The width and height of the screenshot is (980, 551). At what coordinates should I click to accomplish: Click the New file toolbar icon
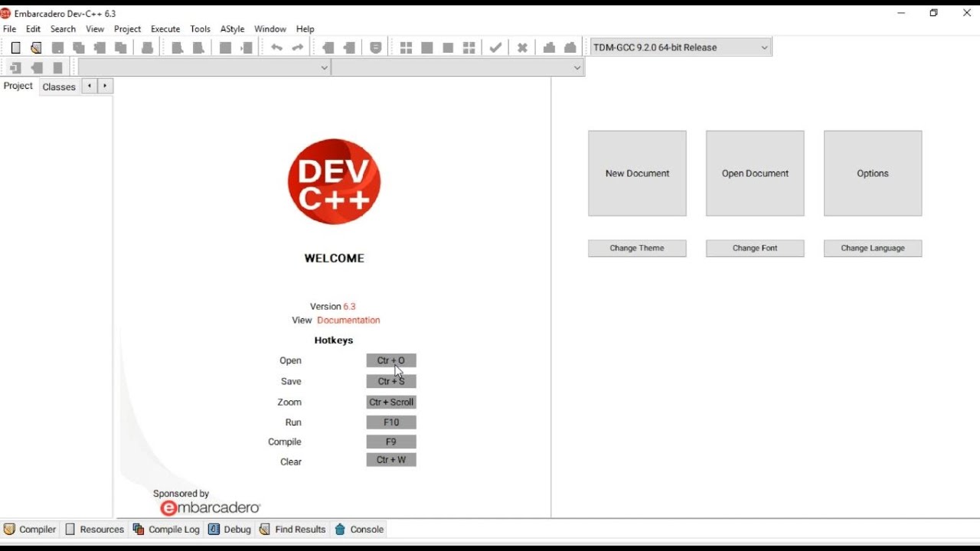click(x=15, y=47)
